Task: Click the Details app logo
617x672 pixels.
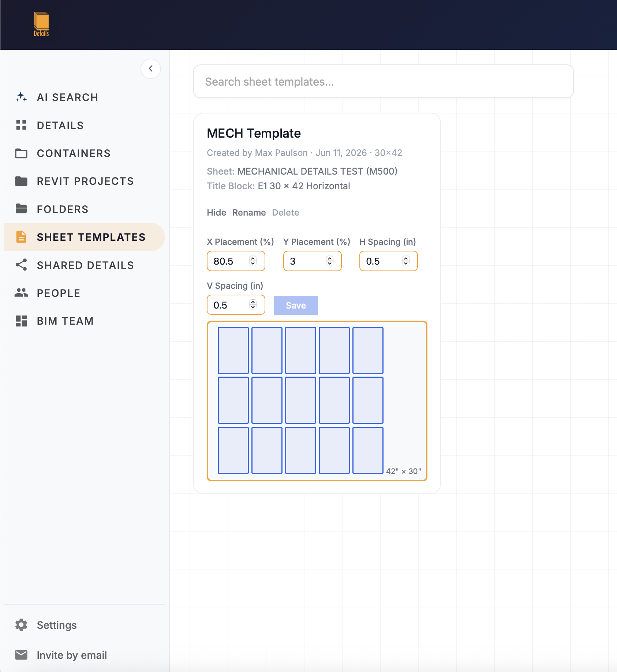Action: point(41,24)
